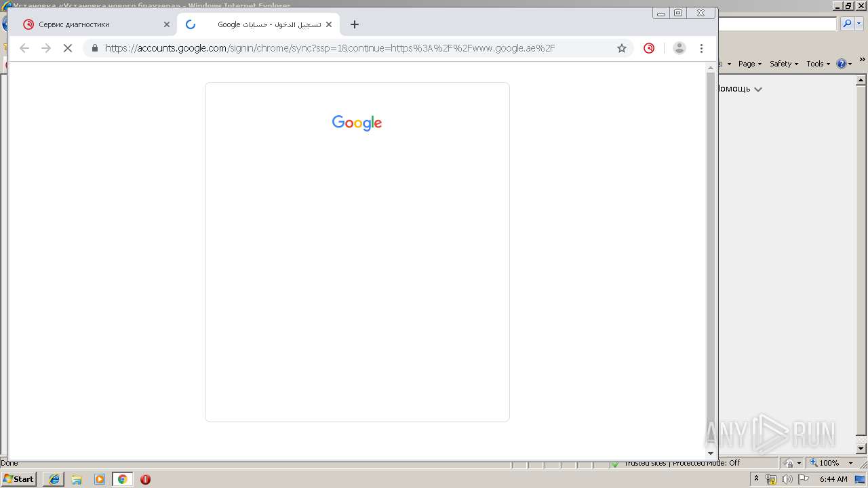Click the Google logo
Screen dimensions: 868x488
357,123
